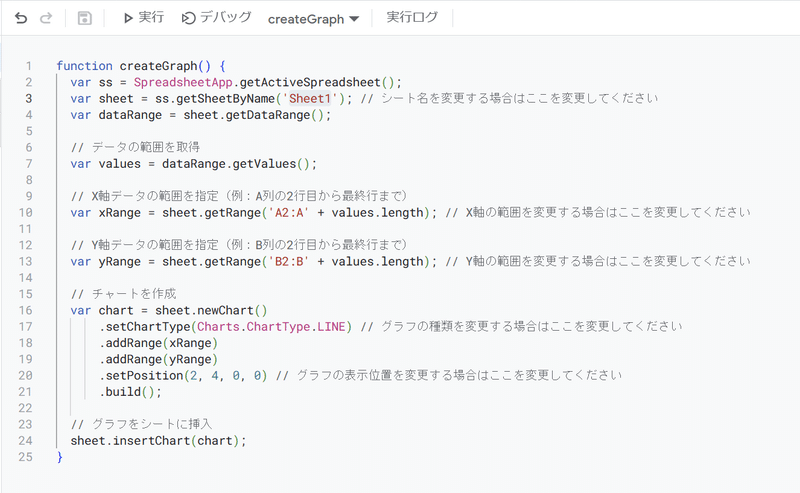Click getDataRange call on line 4
The width and height of the screenshot is (800, 493).
click(274, 115)
